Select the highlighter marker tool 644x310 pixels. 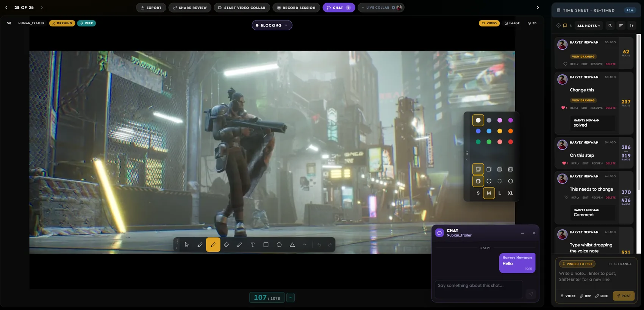(200, 245)
